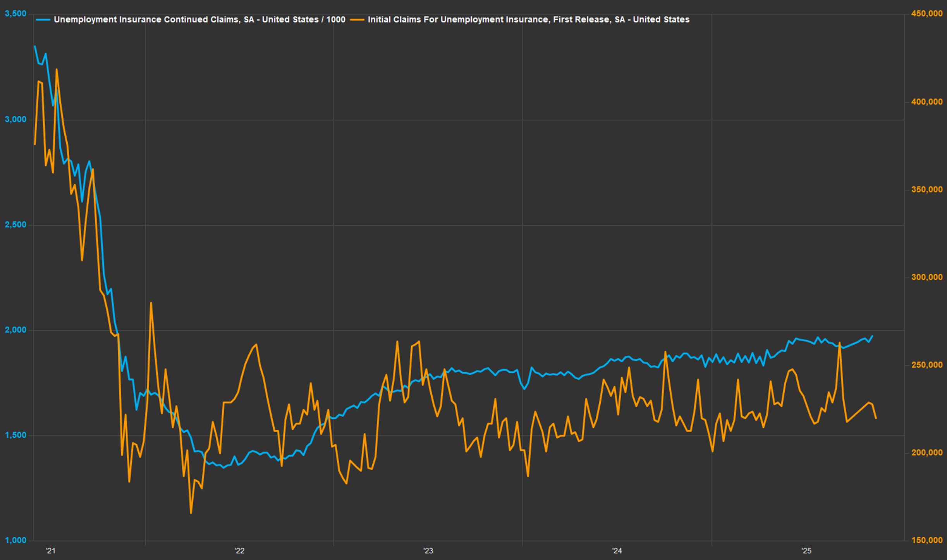
Task: Select the Unemployment Insurance Continued Claims legend label
Action: click(x=199, y=20)
